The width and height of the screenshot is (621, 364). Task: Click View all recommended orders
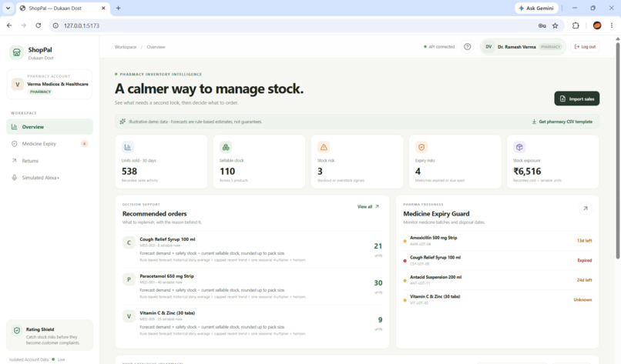pyautogui.click(x=368, y=206)
